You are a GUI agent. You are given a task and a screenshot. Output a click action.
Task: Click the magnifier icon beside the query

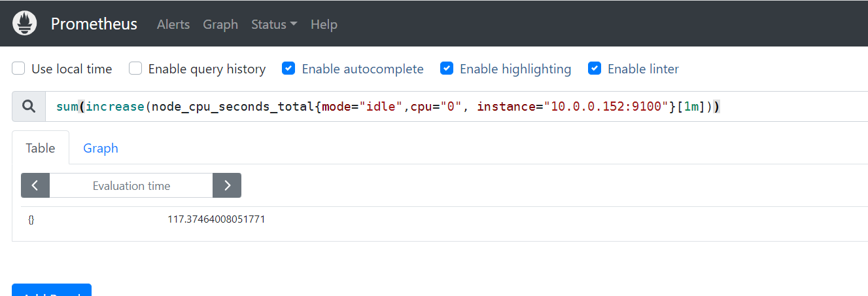click(x=29, y=107)
